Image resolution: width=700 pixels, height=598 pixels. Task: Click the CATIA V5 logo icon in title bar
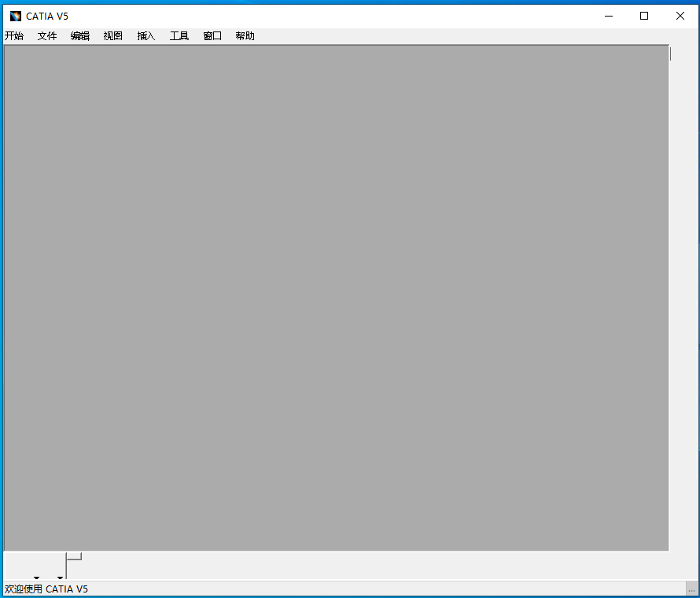16,16
